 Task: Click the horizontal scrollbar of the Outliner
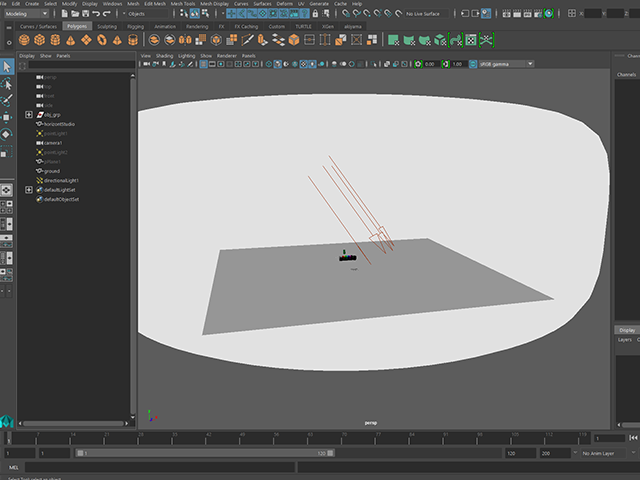point(73,424)
